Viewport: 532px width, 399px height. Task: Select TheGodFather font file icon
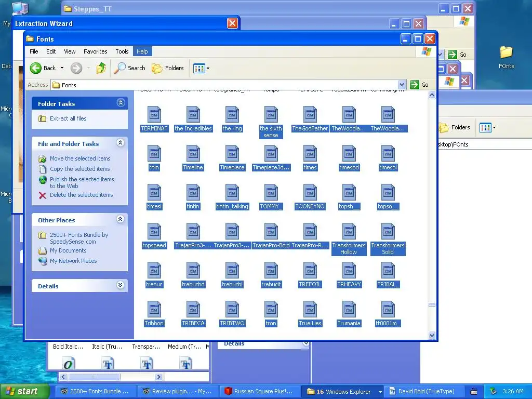(x=310, y=115)
